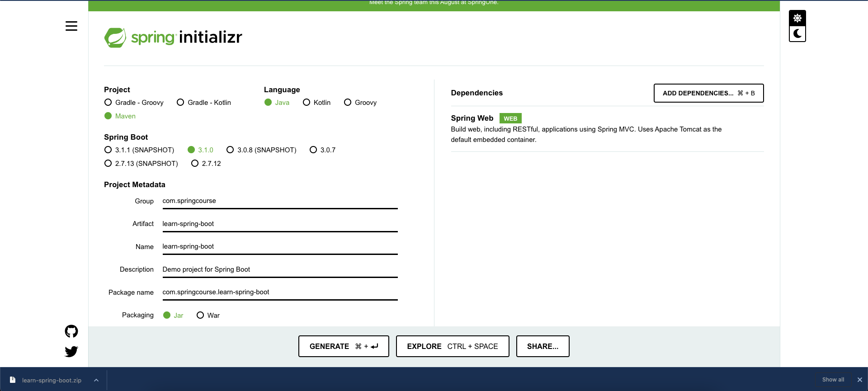Image resolution: width=868 pixels, height=391 pixels.
Task: Choose Groovy as the language
Action: pos(360,103)
